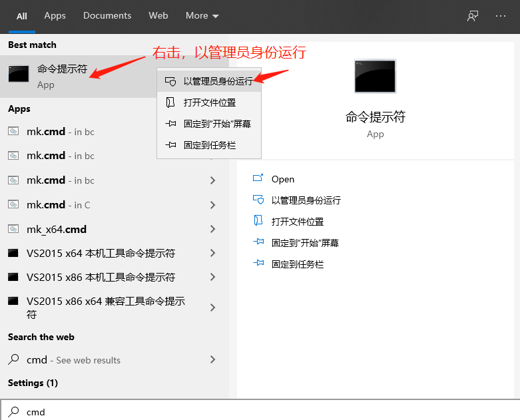The image size is (520, 420).
Task: Click console icon of VS2015 x64 本机工具
Action: [x=13, y=253]
